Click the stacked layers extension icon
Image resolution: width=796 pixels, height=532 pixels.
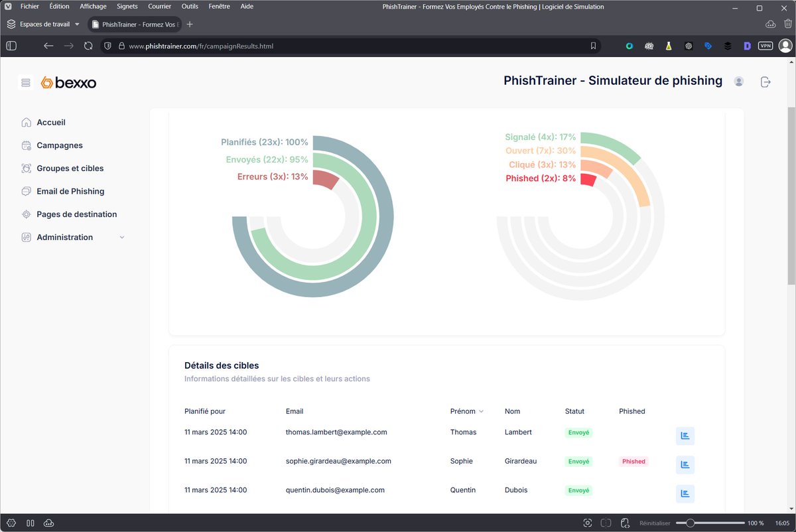728,46
